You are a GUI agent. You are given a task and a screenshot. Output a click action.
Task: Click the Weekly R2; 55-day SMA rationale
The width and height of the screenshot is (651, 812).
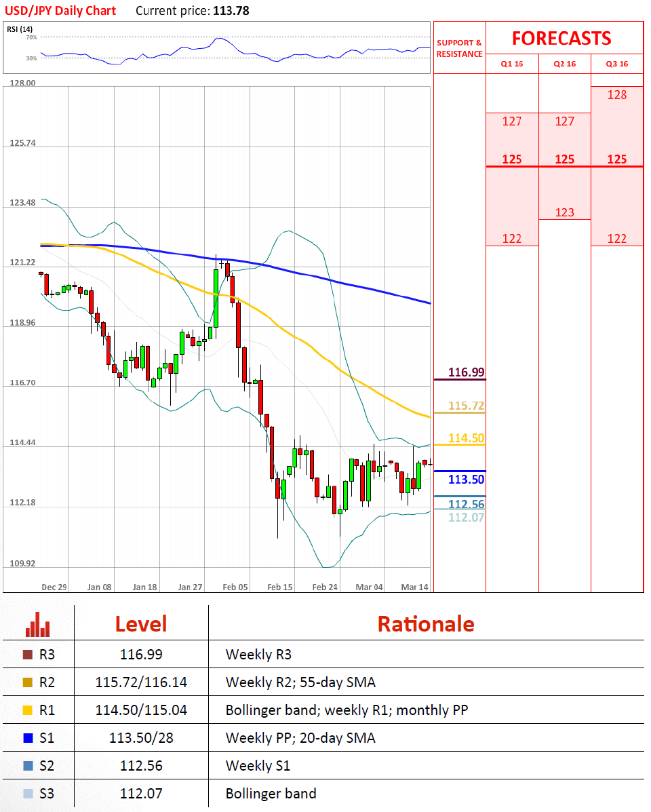300,682
